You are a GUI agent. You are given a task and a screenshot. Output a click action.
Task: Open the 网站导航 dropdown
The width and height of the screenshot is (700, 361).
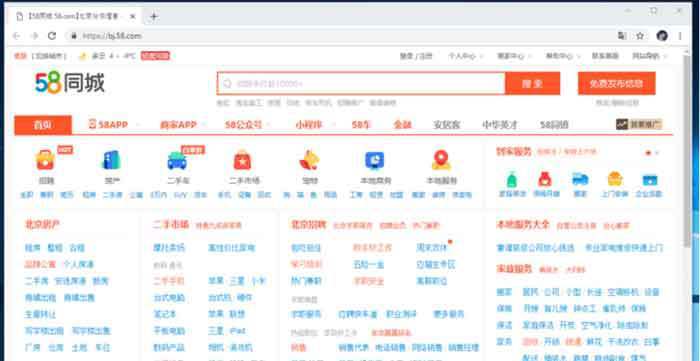pyautogui.click(x=650, y=56)
